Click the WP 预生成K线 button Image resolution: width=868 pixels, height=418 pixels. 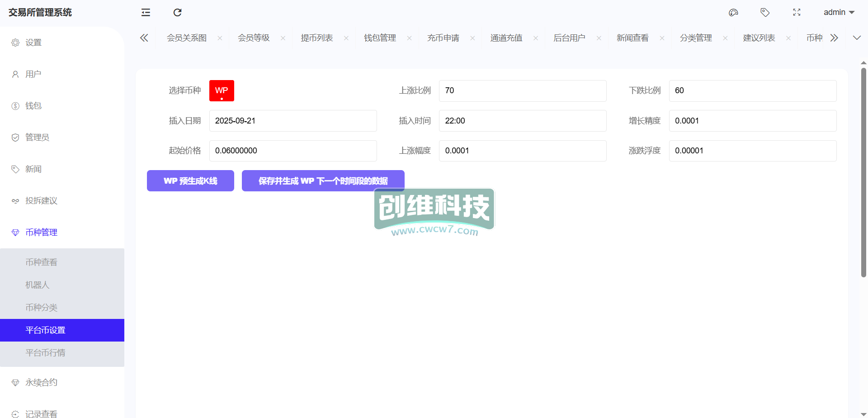pos(190,181)
